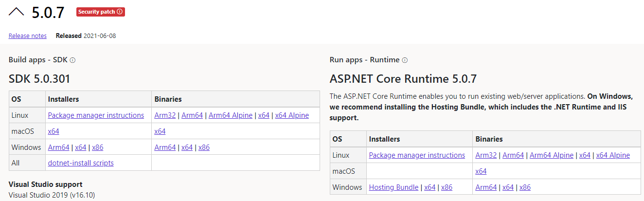Download Runtime Linux x64 Alpine binary

[x=613, y=155]
